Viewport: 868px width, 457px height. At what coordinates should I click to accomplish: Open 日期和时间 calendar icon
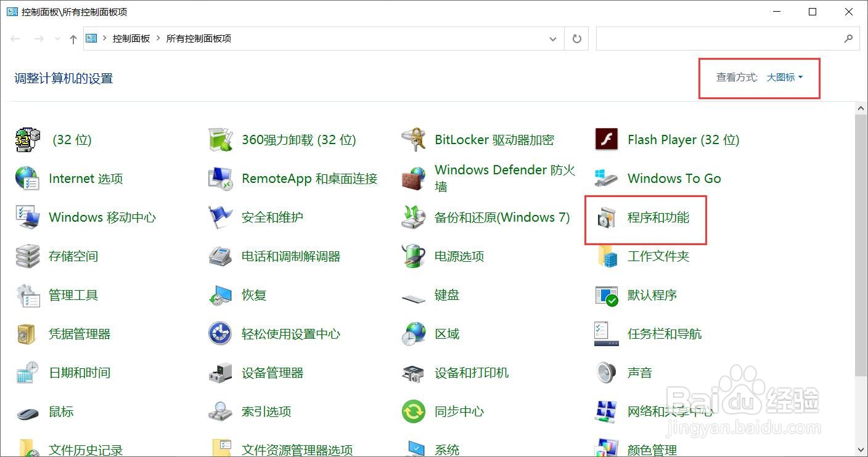[x=27, y=373]
